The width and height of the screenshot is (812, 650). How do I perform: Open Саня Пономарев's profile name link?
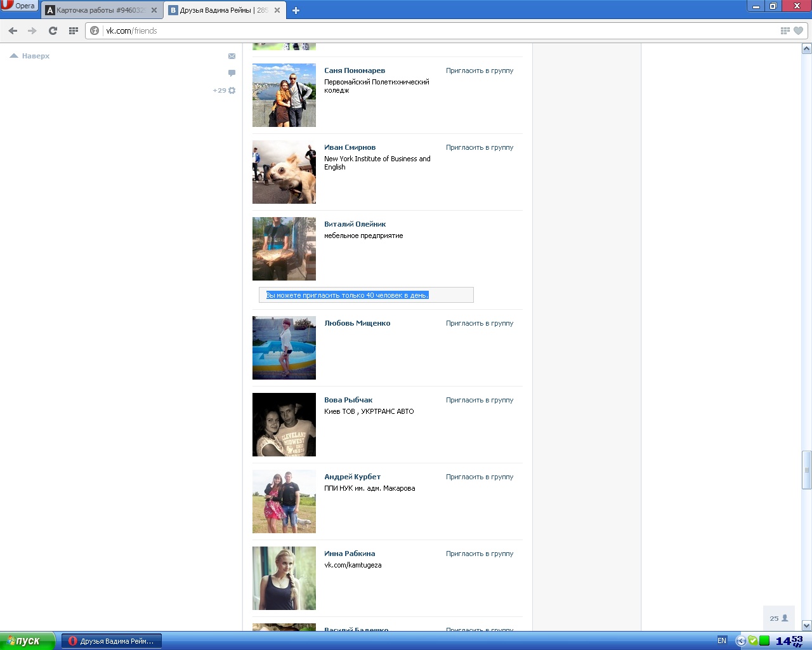355,70
